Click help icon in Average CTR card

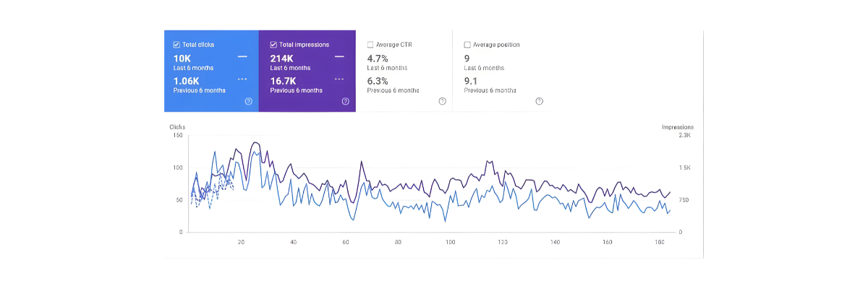pyautogui.click(x=442, y=101)
